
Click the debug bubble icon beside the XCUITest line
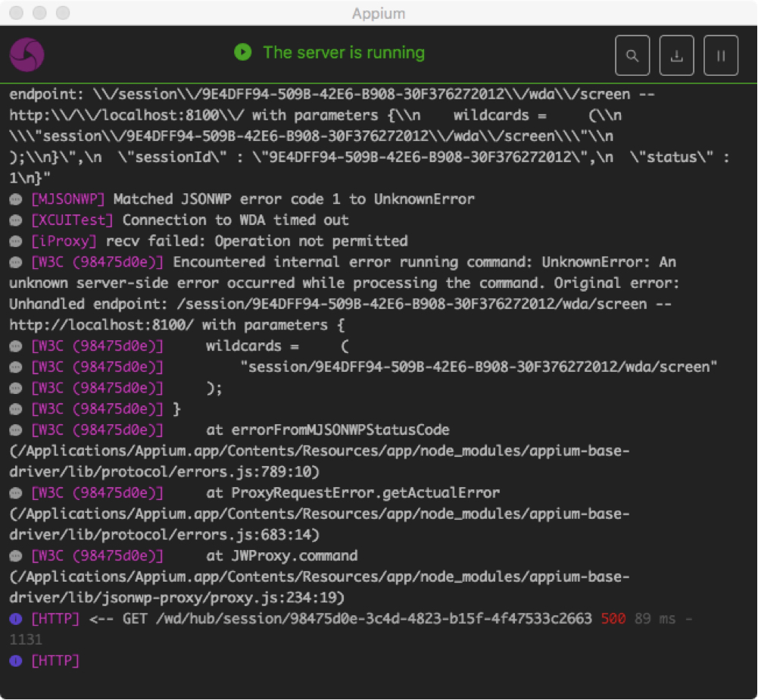pos(16,220)
